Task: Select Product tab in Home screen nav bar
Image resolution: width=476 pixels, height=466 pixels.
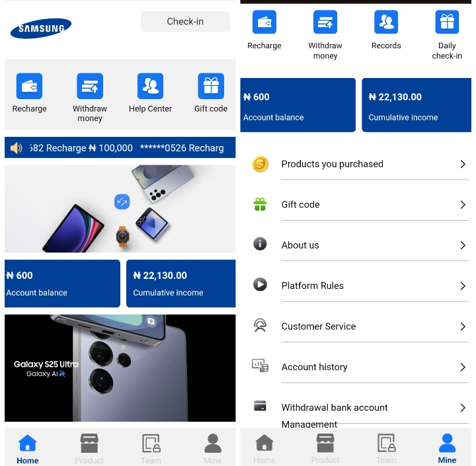Action: [89, 449]
